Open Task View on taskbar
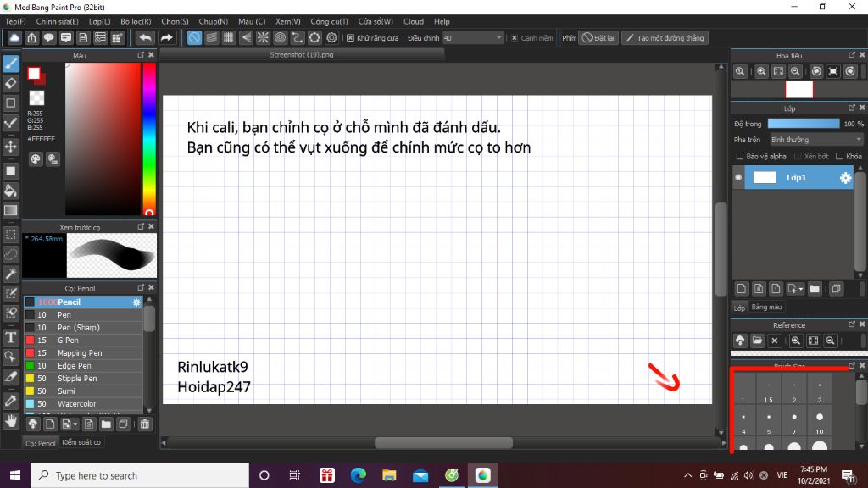868x488 pixels. tap(294, 475)
